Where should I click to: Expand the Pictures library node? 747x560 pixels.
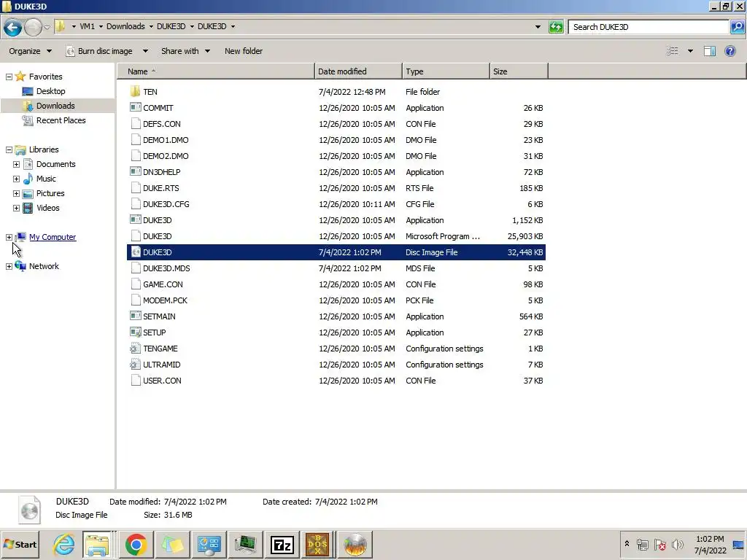point(16,193)
